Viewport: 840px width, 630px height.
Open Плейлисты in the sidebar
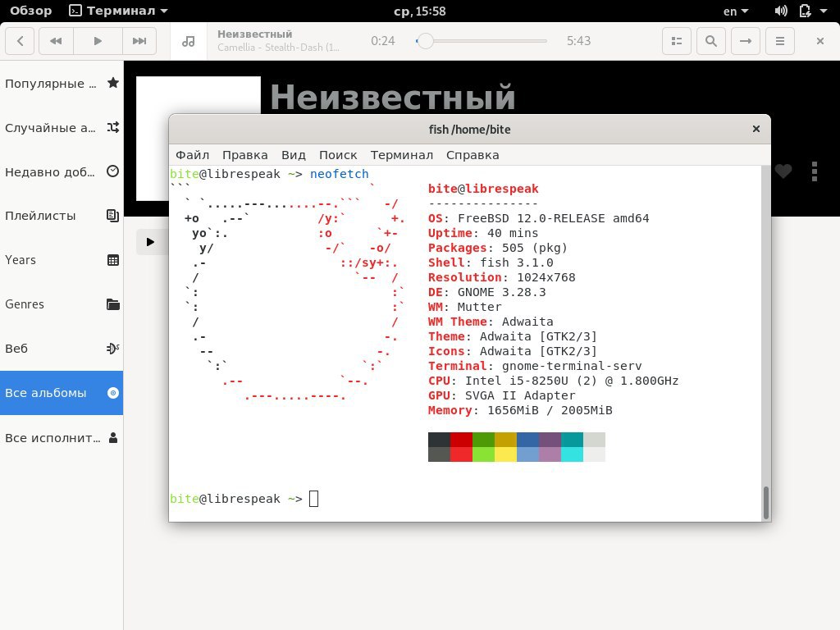pos(62,216)
